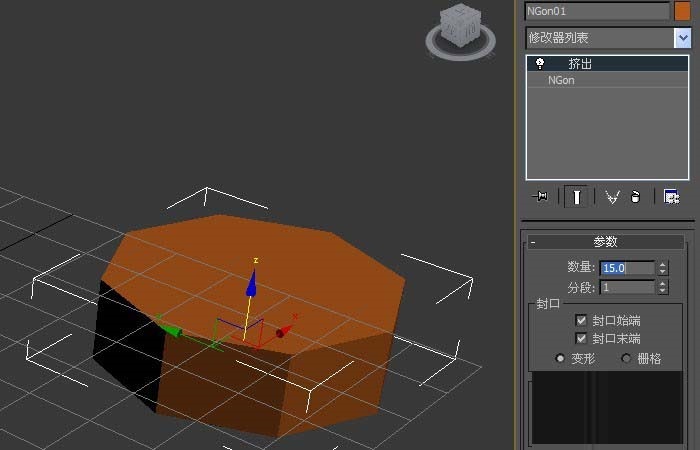Decrease the 分段 spinner down arrow
The height and width of the screenshot is (450, 700).
click(x=662, y=291)
